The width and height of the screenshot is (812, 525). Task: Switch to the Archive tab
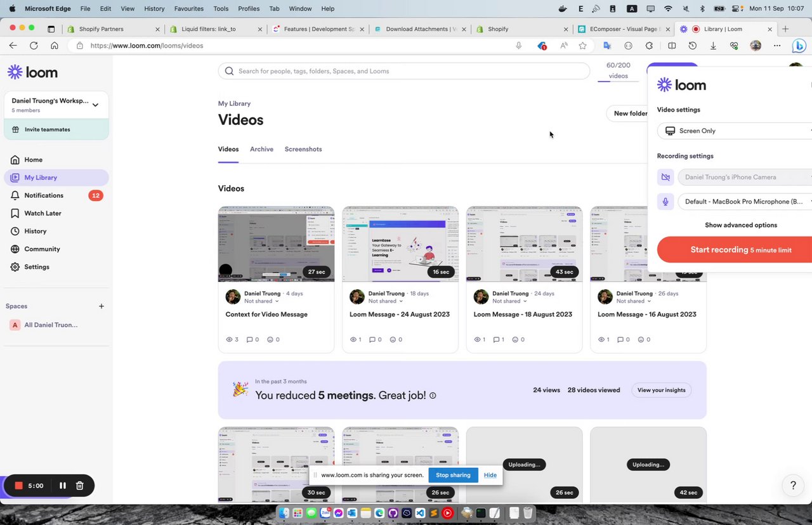point(261,149)
